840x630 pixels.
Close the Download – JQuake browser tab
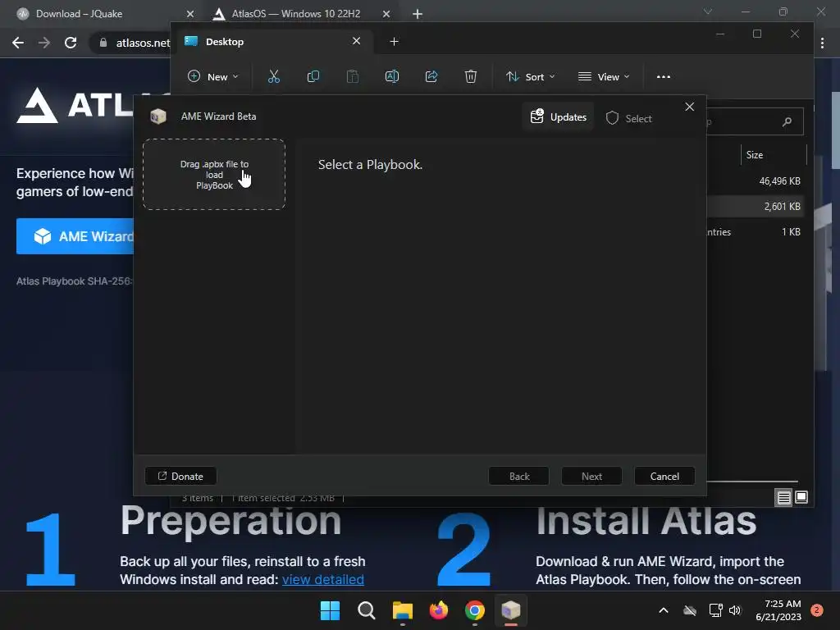coord(190,14)
